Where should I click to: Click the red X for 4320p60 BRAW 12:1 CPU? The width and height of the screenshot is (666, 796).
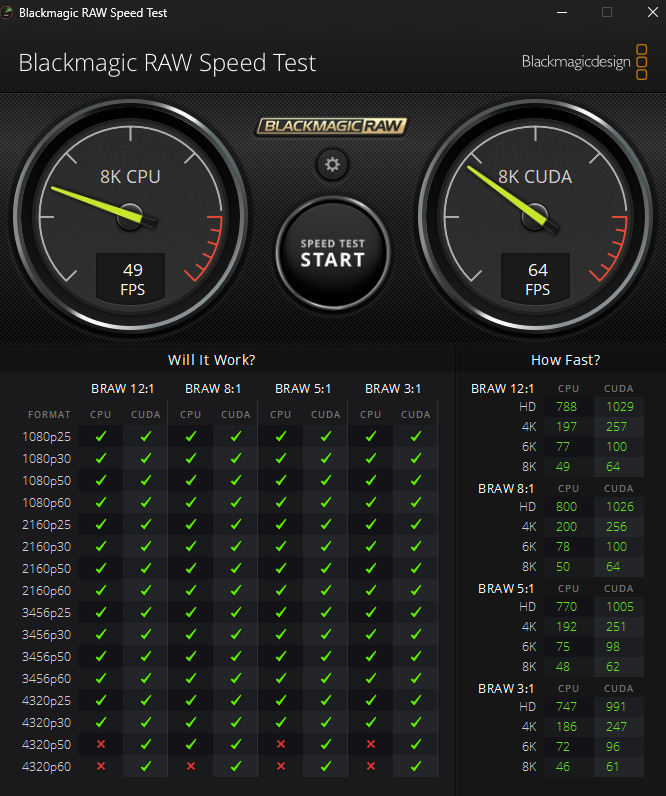(101, 766)
